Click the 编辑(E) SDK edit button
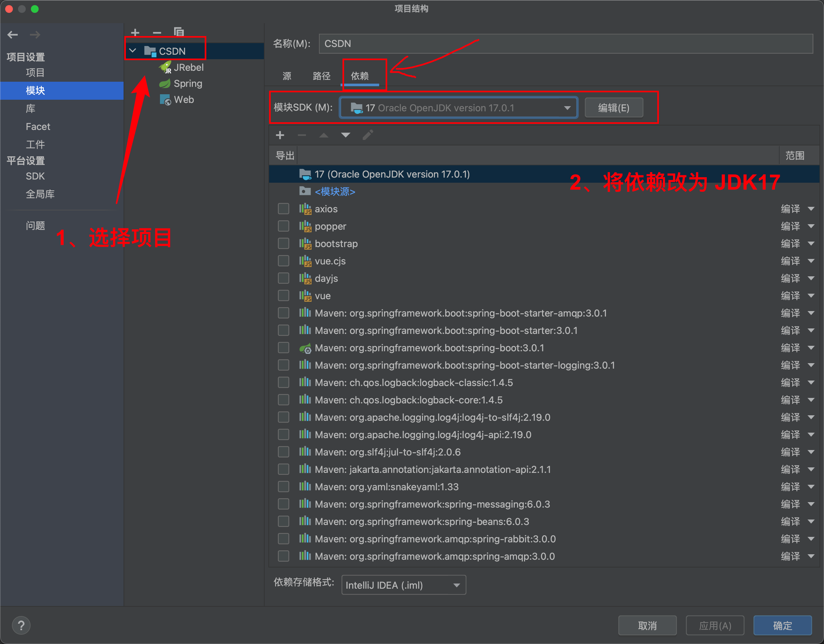The height and width of the screenshot is (644, 824). 614,108
